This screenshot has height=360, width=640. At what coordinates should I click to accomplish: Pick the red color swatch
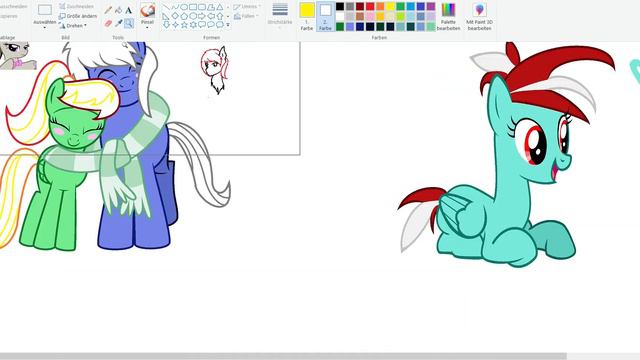click(x=370, y=6)
